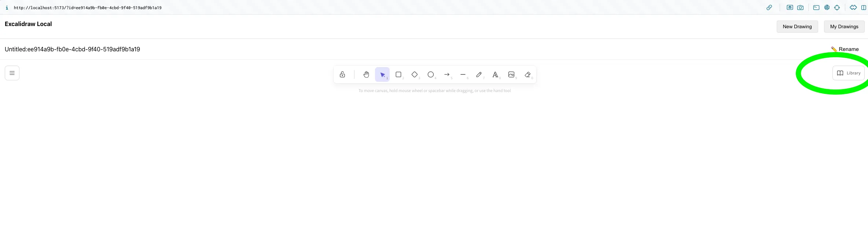Rename the current drawing
Image resolution: width=868 pixels, height=227 pixels.
(845, 49)
